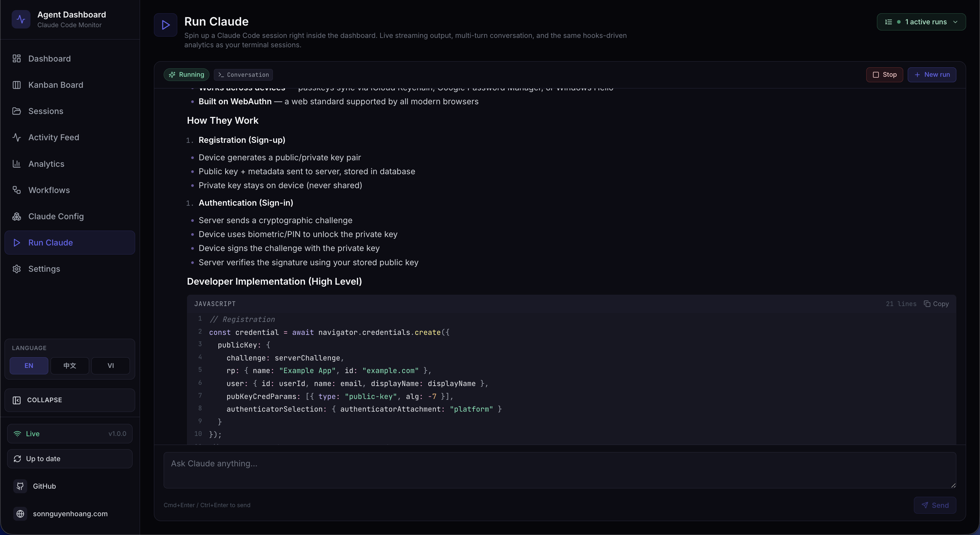Navigate to Analytics
This screenshot has width=980, height=535.
click(70, 164)
